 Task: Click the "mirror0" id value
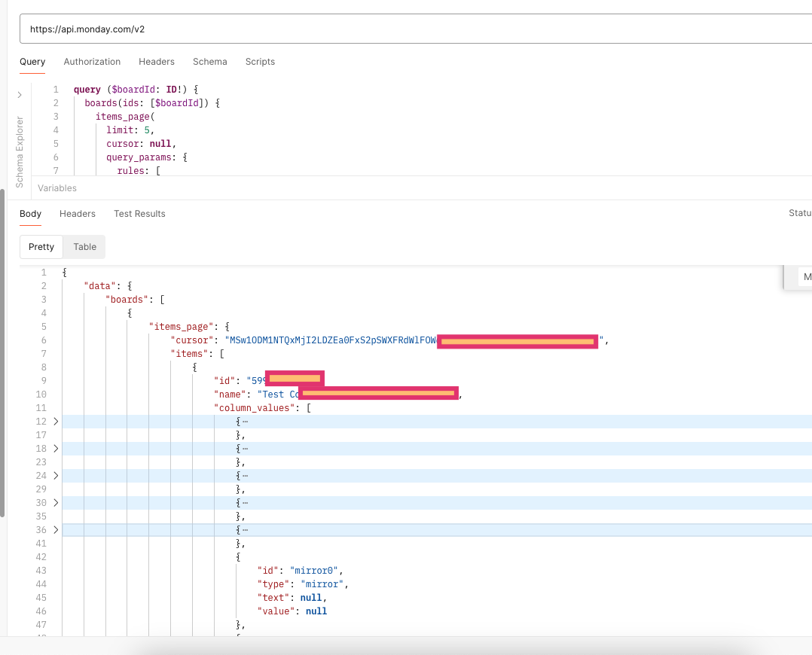[314, 571]
